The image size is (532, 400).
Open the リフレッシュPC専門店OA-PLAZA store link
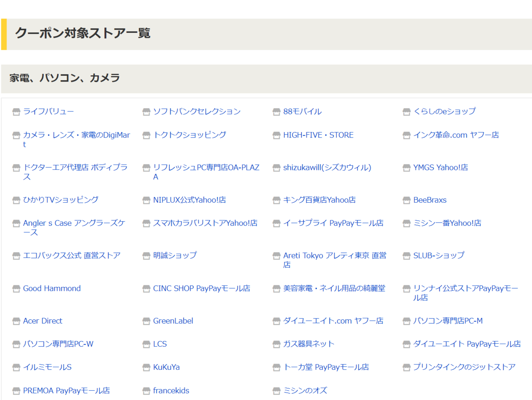[206, 172]
